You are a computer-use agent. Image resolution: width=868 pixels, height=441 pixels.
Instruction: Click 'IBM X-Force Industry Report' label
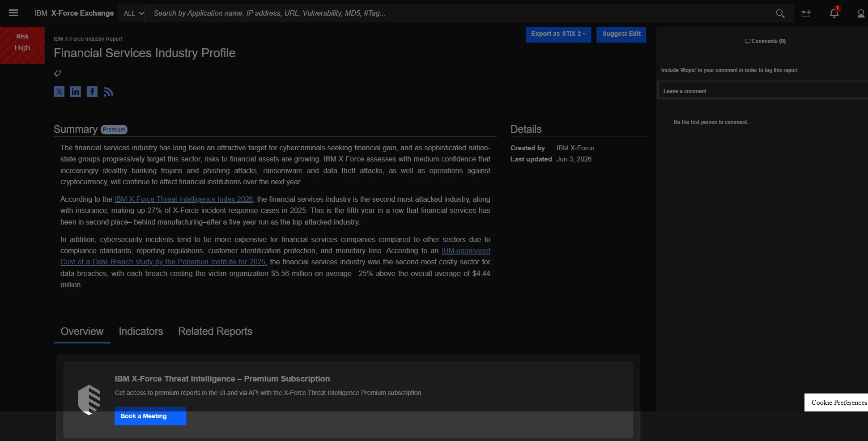coord(88,39)
